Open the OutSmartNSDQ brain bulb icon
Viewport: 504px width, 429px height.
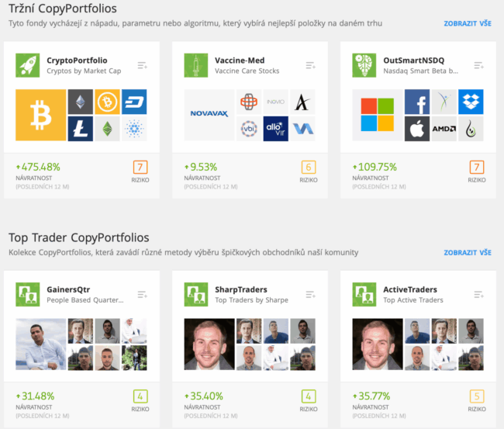coord(364,65)
